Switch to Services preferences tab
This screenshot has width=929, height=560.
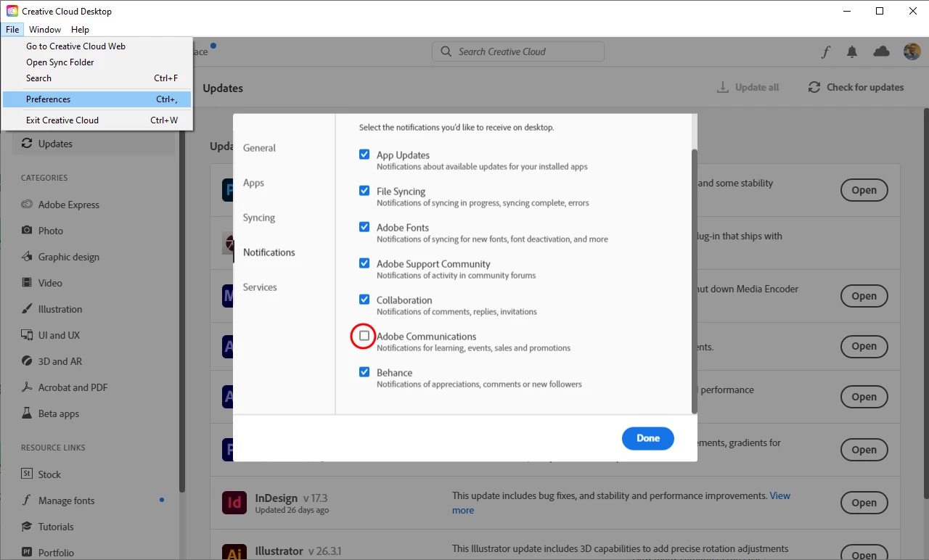point(260,287)
